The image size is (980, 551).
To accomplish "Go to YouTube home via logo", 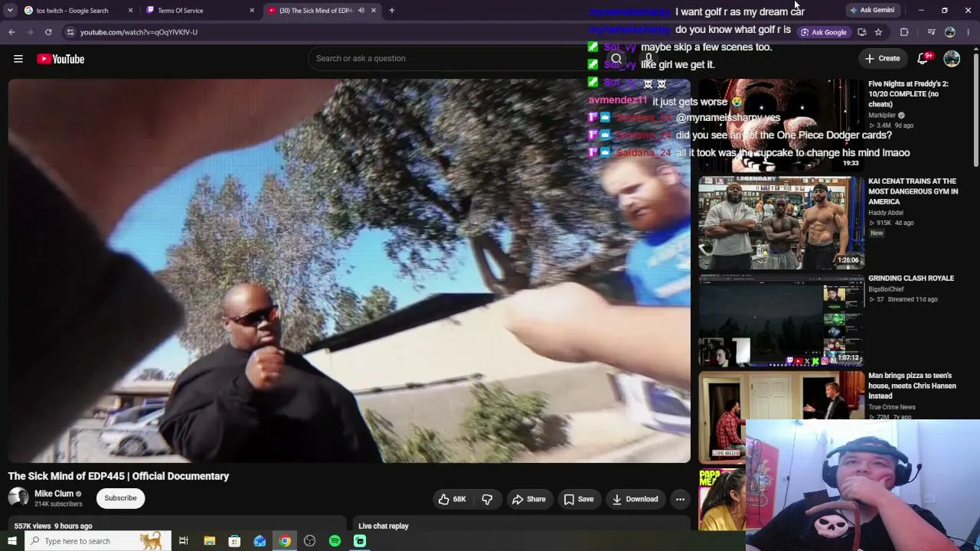I will pos(60,59).
